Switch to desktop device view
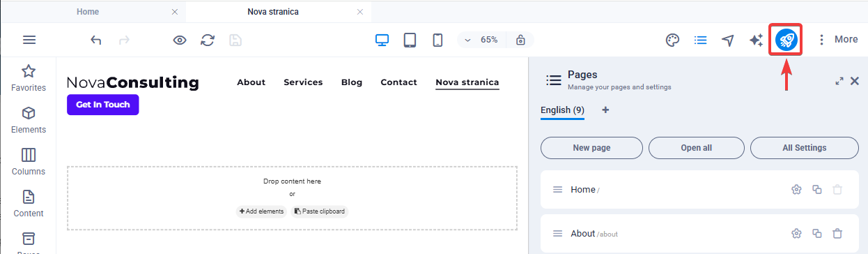This screenshot has width=868, height=254. coord(382,40)
